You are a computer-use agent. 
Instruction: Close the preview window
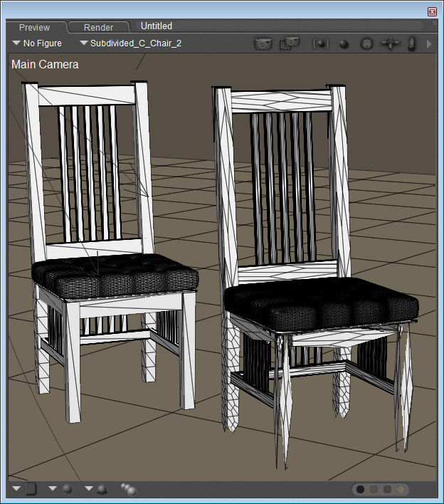coord(432,11)
